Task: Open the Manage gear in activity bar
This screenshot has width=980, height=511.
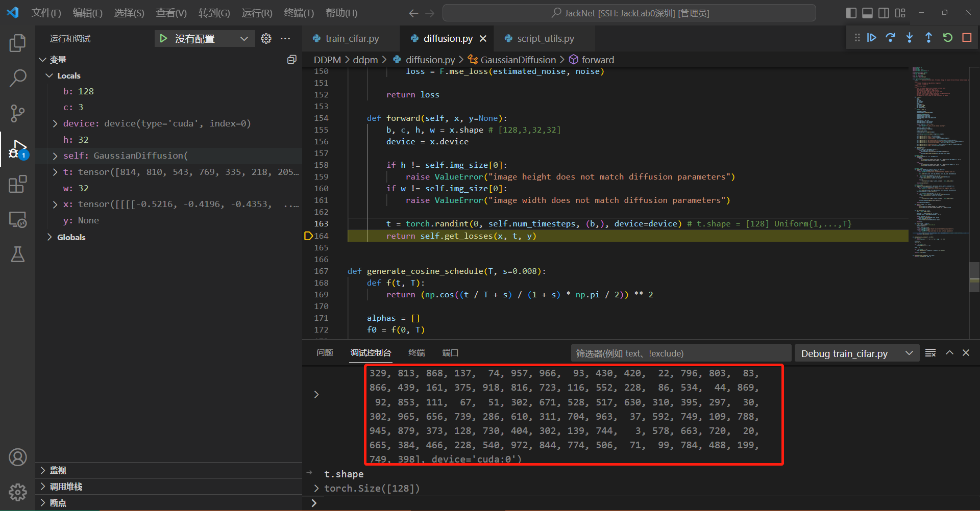Action: coord(17,492)
